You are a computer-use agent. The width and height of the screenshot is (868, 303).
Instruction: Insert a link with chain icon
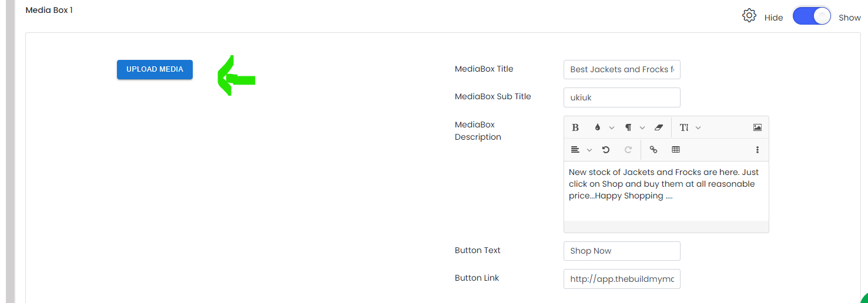[x=653, y=150]
